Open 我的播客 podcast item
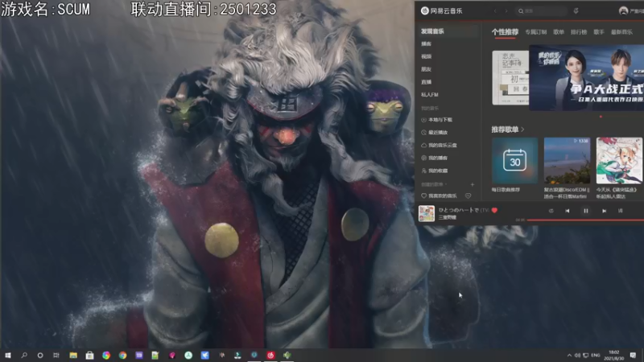644x362 pixels. (x=435, y=158)
